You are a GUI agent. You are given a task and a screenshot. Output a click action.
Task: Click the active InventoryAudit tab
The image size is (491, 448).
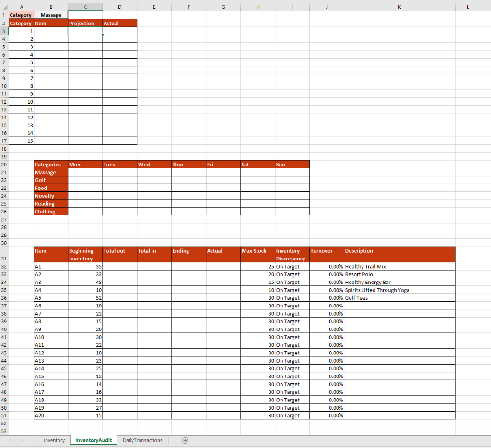[x=93, y=440]
